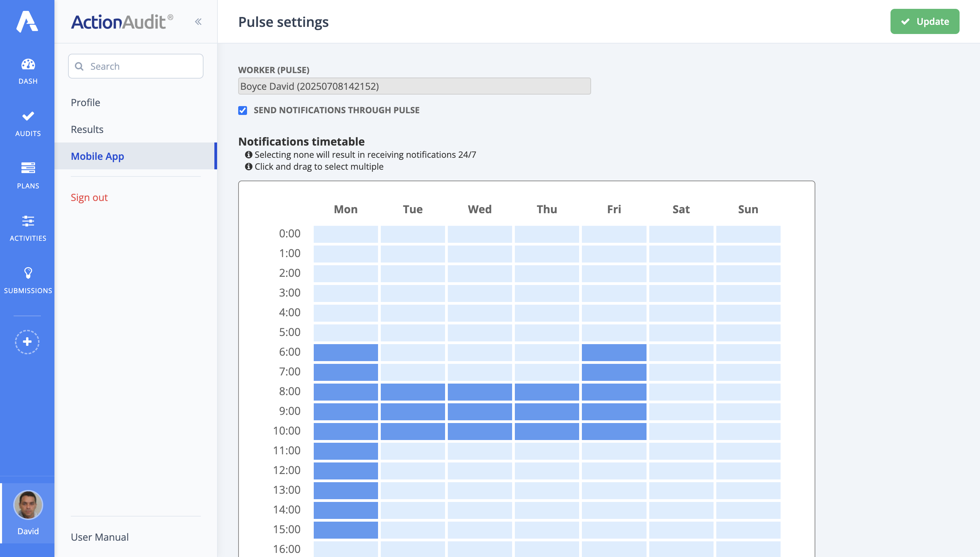Open Submissions lightbulb icon
The height and width of the screenshot is (557, 980).
point(28,273)
